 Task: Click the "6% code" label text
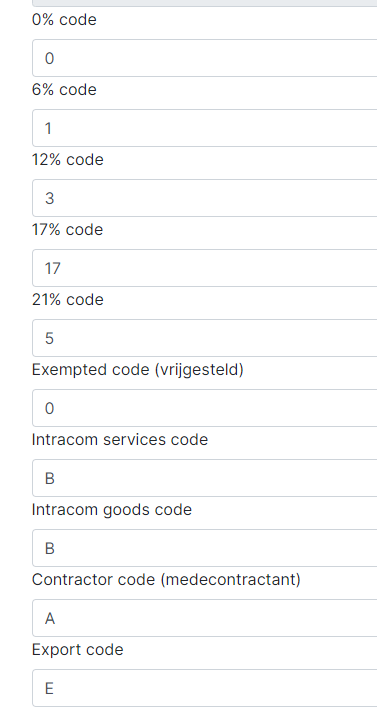64,90
